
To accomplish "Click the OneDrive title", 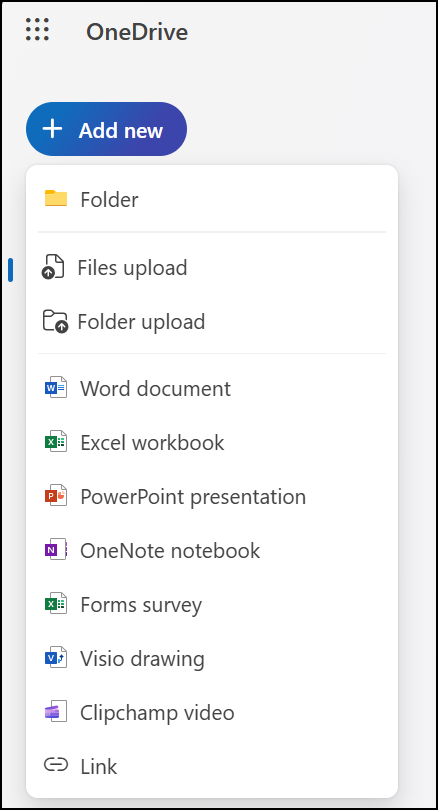I will click(137, 32).
